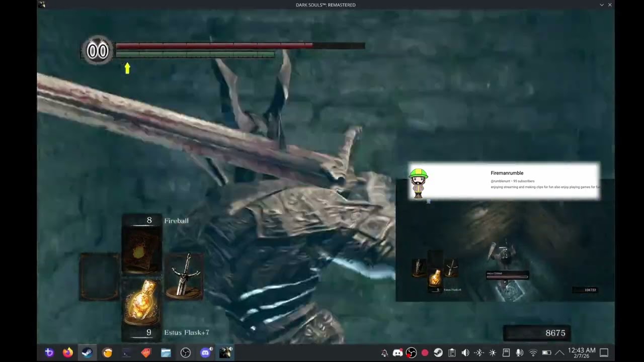This screenshot has width=644, height=362.
Task: Click the '@rumblenunt • 95 subscribers' text
Action: tap(512, 181)
